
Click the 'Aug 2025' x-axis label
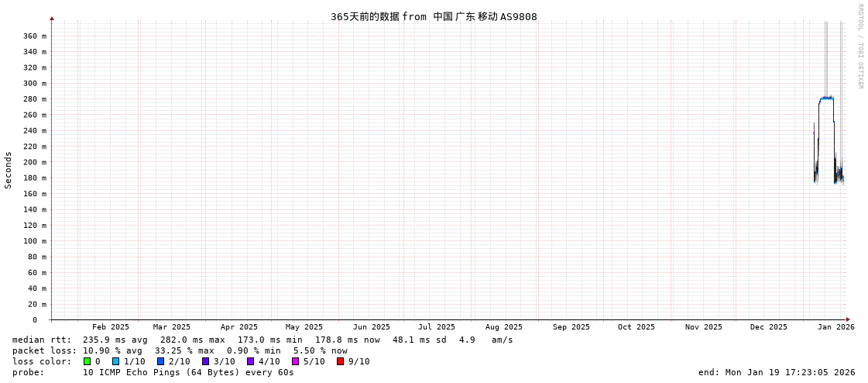tap(504, 327)
